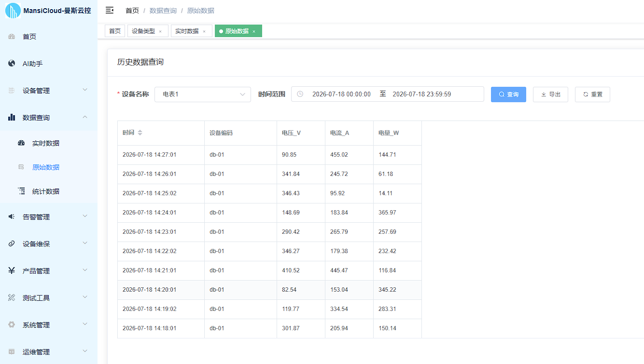
Task: Click the 系统管理 gear icon
Action: click(x=12, y=325)
